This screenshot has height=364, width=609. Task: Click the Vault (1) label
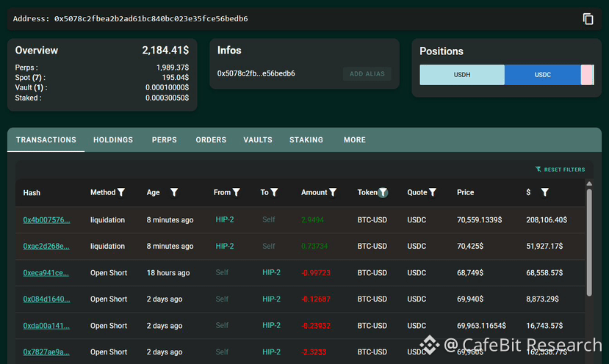coord(31,88)
